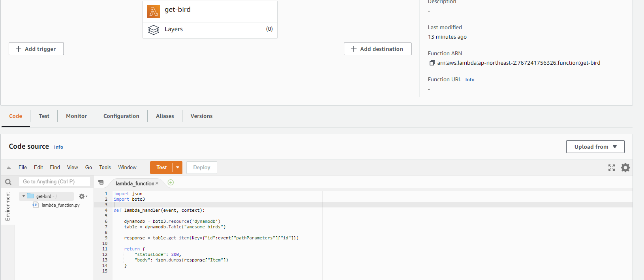This screenshot has height=280, width=644.
Task: Open the File menu
Action: point(23,167)
